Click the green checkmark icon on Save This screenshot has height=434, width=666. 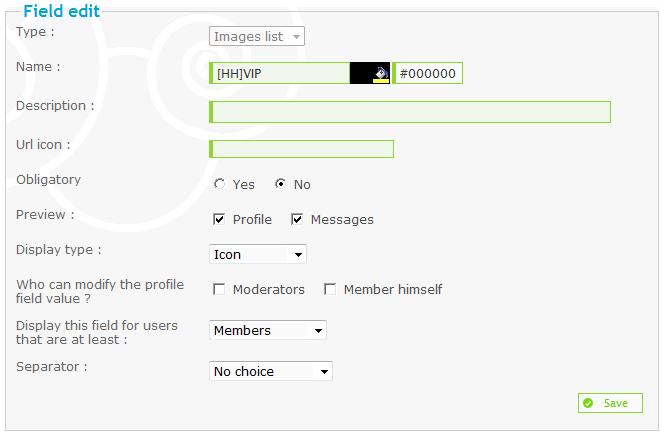[588, 403]
